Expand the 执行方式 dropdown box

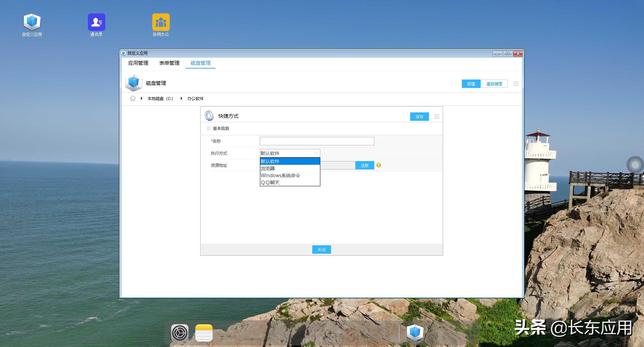pos(290,153)
